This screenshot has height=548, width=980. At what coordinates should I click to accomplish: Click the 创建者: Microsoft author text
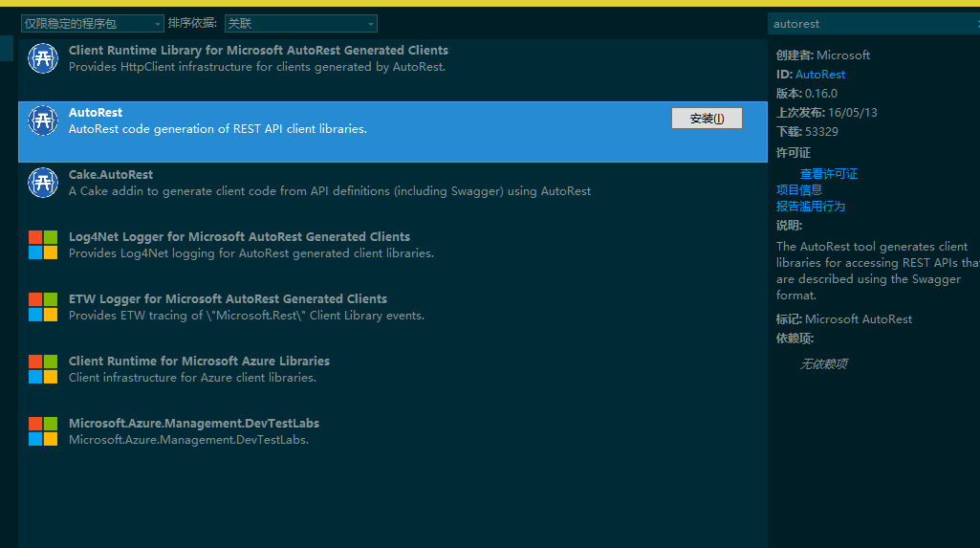(822, 55)
